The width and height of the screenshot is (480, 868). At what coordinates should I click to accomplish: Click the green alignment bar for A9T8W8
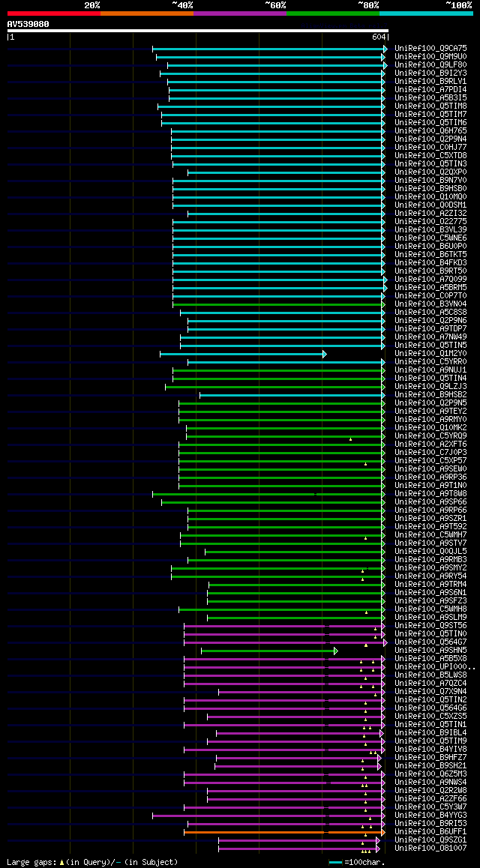point(268,494)
